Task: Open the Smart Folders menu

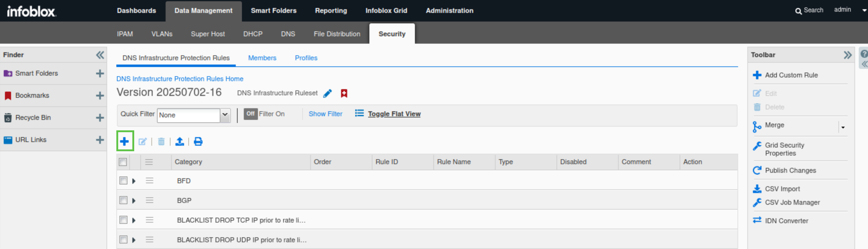Action: 274,11
